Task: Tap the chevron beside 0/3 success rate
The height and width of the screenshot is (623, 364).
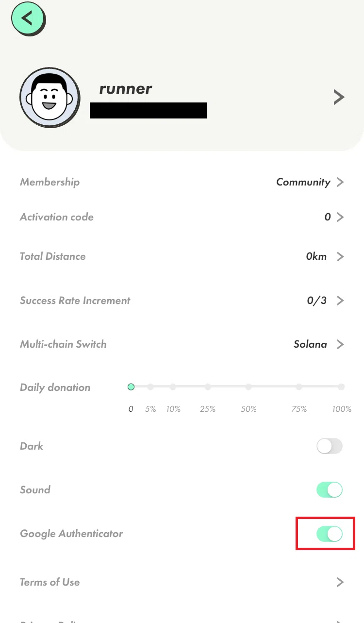Action: click(340, 301)
